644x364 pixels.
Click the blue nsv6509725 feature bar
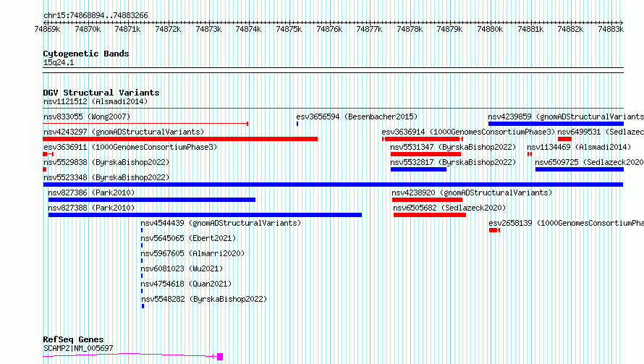coord(580,169)
